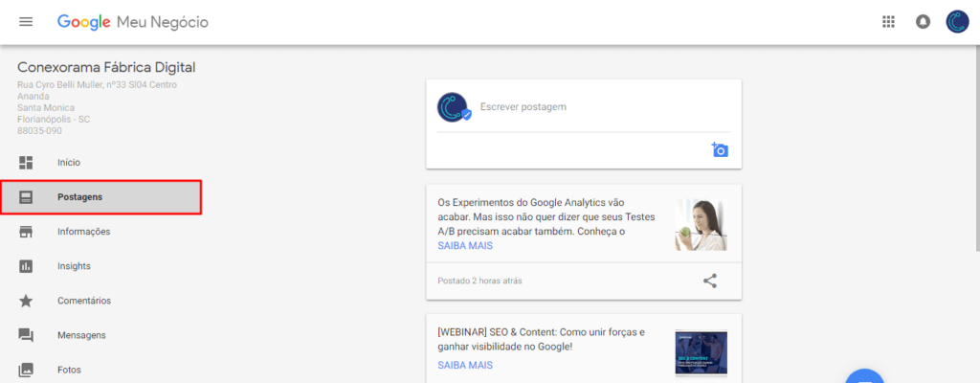
Task: Click the WEBINAR SEO & Content post text
Action: click(542, 339)
